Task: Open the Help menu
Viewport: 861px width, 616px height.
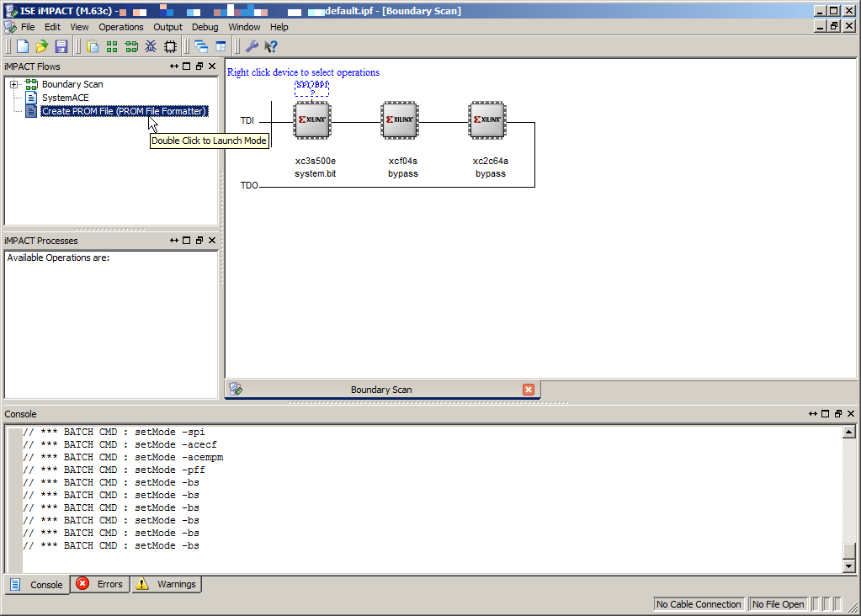Action: (279, 27)
